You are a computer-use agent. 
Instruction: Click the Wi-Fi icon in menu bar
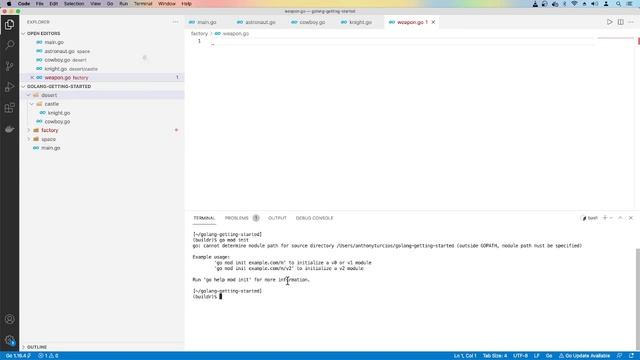(574, 4)
